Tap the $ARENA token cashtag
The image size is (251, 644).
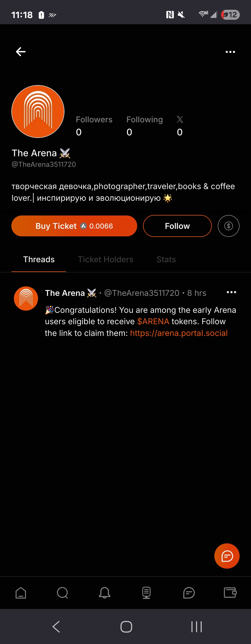pos(153,321)
